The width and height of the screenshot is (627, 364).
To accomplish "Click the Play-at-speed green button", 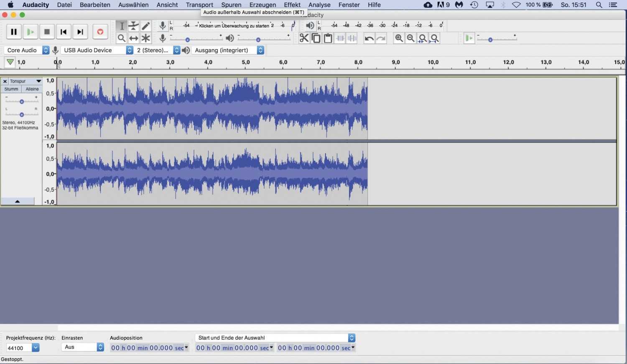I will tap(469, 38).
